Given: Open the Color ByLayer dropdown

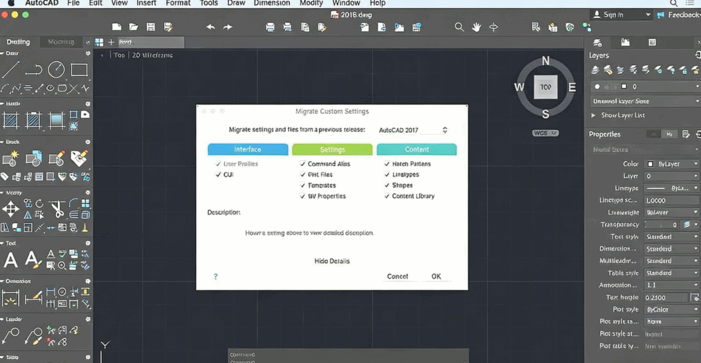Looking at the screenshot, I should click(x=672, y=164).
